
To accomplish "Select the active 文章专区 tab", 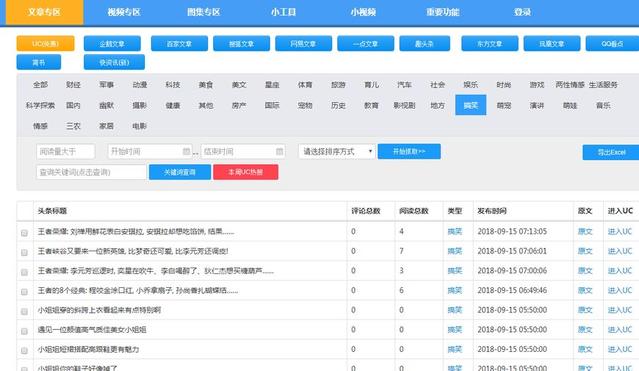I will click(x=44, y=12).
